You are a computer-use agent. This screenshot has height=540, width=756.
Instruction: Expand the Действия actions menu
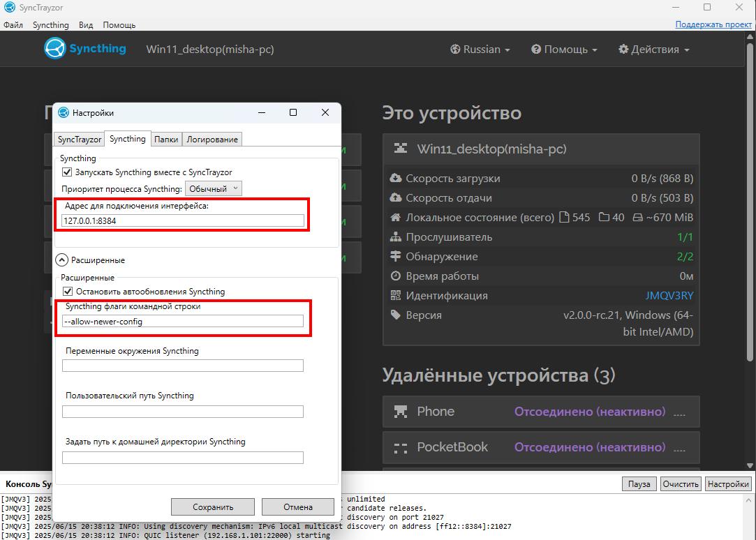(653, 50)
